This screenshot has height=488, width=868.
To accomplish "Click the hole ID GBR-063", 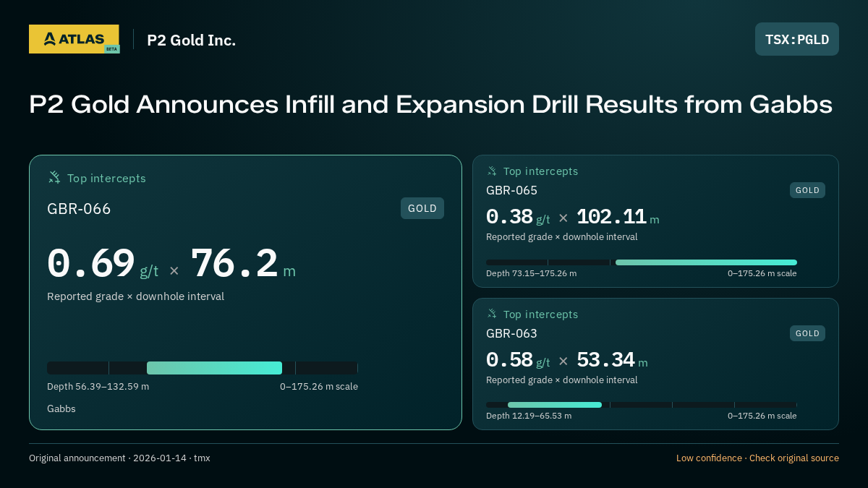I will click(x=511, y=333).
